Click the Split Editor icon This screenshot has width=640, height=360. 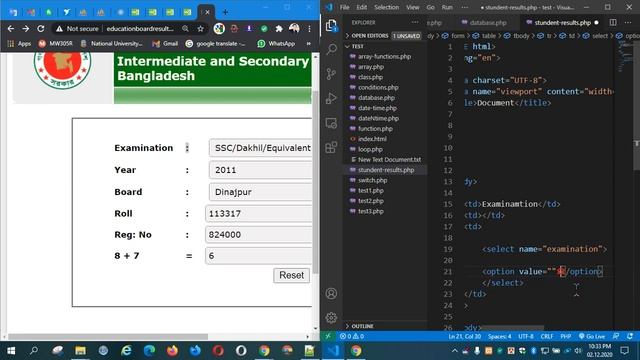coord(613,22)
